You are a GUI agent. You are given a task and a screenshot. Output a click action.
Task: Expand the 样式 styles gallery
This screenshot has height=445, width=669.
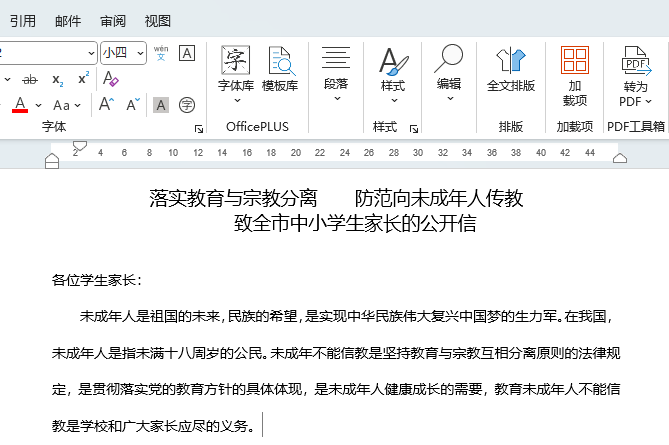click(x=393, y=75)
